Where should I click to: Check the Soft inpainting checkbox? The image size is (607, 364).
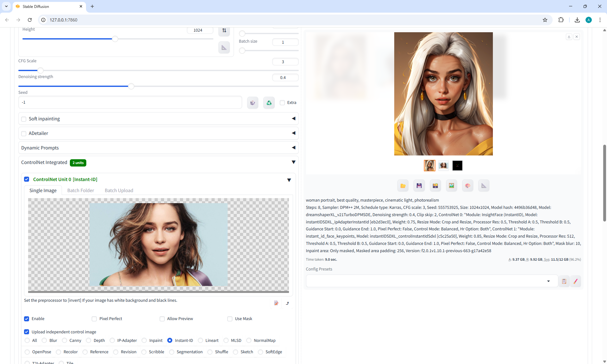click(x=24, y=119)
